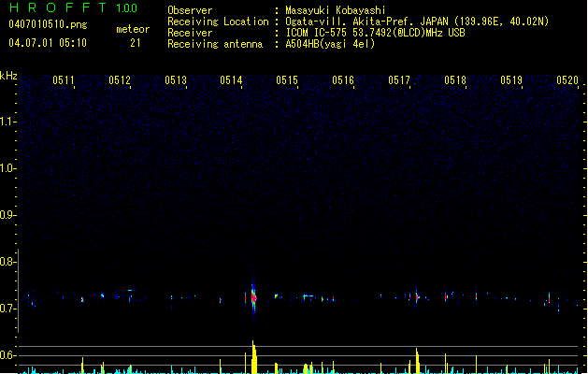Click the meteor count 21

[x=136, y=43]
